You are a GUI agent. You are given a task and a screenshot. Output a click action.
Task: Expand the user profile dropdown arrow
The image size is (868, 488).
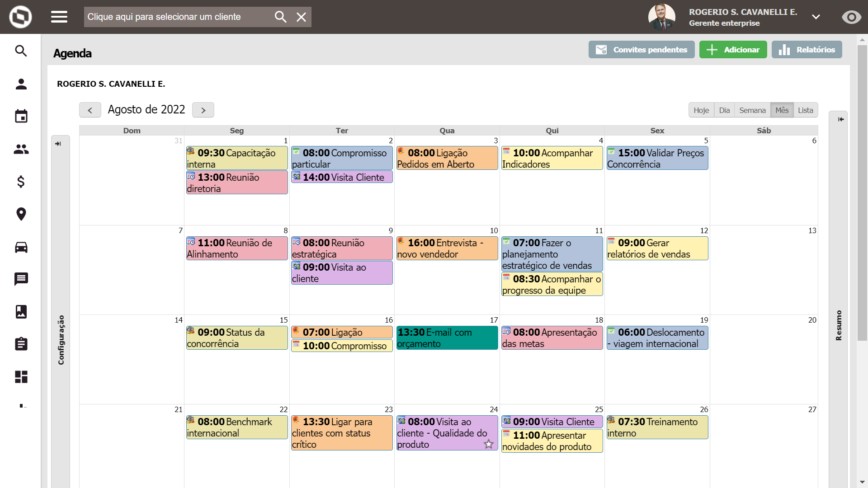tap(816, 17)
